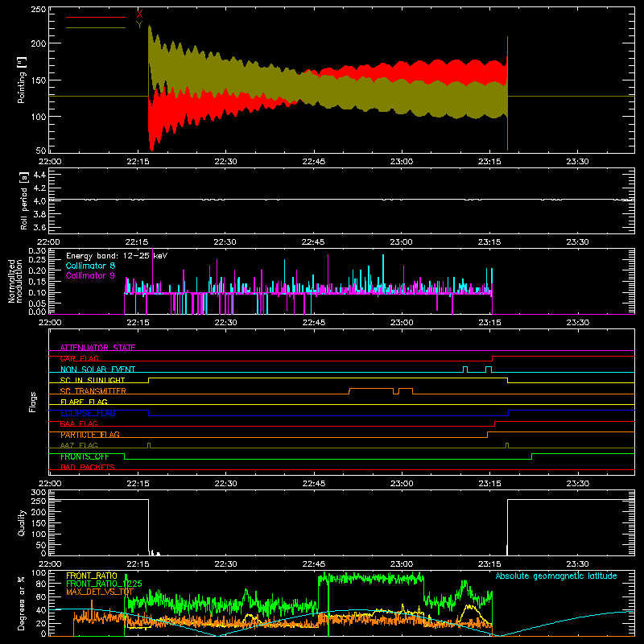Select the red X legend label

(139, 14)
